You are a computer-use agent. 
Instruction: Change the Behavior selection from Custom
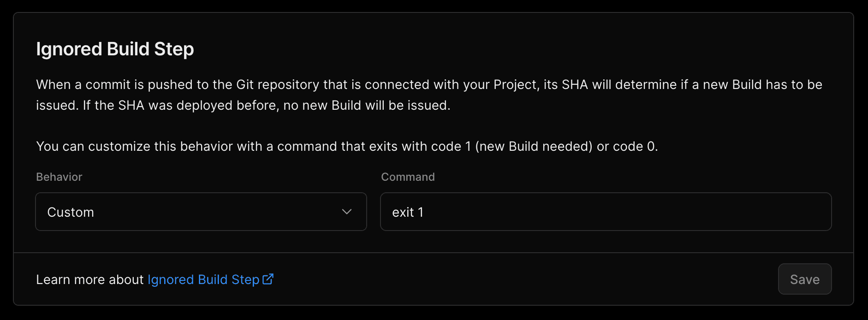[x=201, y=212]
